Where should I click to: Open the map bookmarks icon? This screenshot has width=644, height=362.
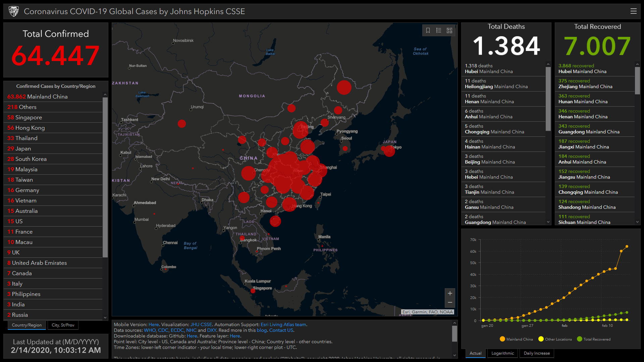(x=428, y=31)
